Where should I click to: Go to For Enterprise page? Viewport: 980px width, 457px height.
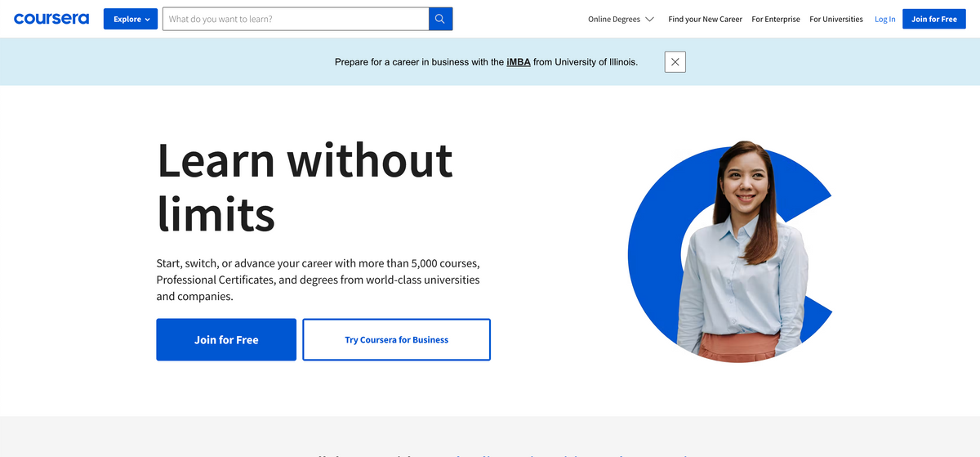point(776,19)
